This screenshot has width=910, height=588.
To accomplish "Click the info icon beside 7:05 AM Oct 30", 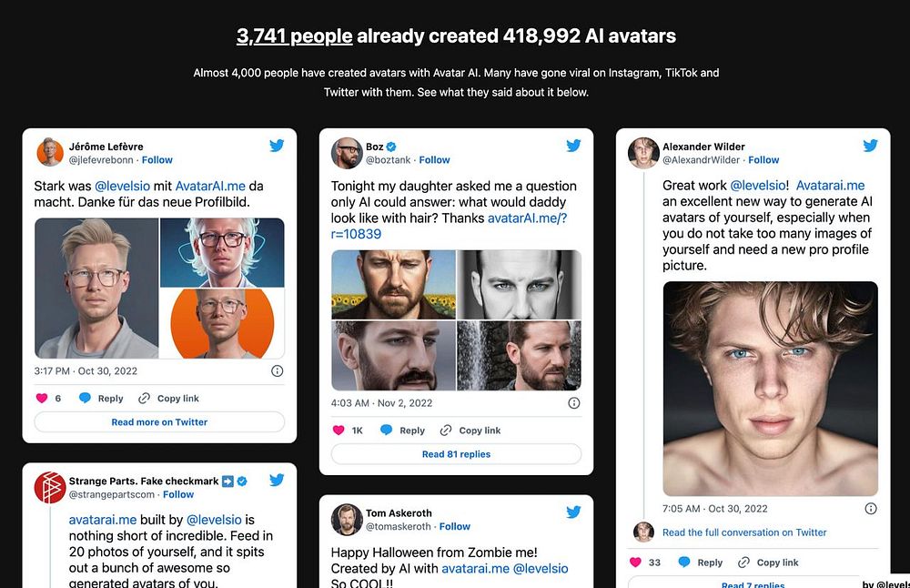I will (871, 509).
